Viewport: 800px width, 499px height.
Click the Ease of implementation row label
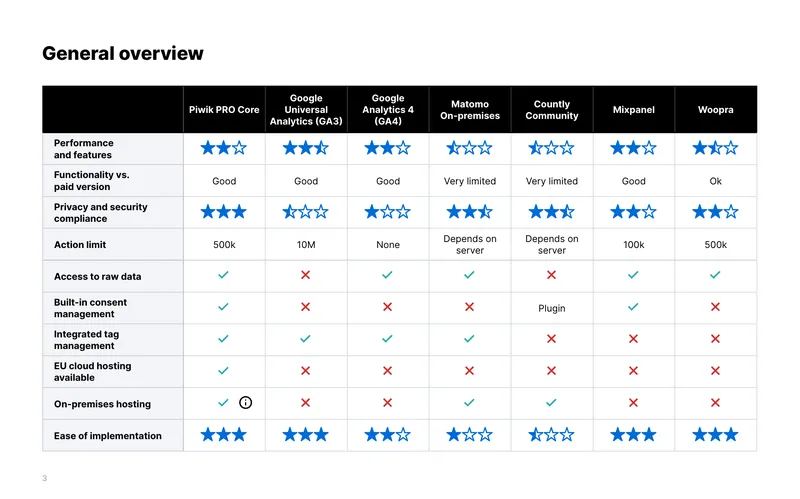click(x=108, y=436)
